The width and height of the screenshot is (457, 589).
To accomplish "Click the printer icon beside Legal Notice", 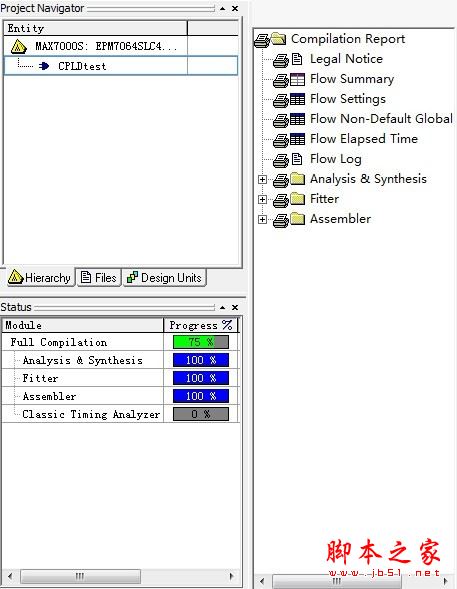I will click(281, 60).
